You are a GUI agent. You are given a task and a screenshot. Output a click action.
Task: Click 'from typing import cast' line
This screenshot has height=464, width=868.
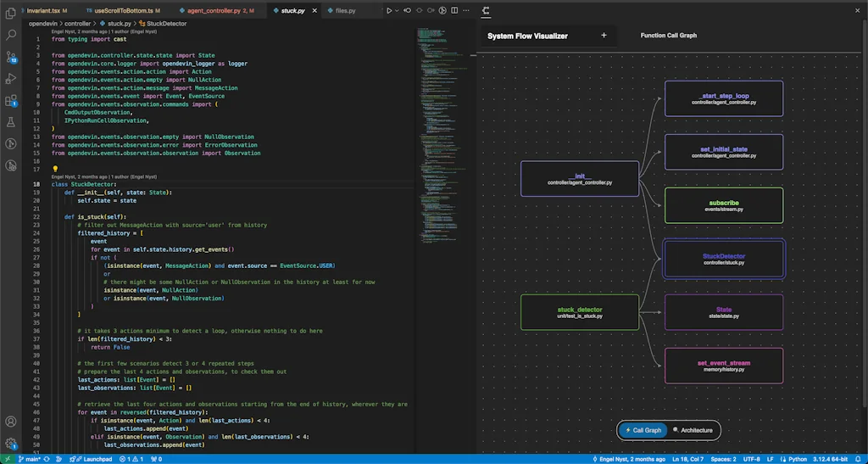[x=89, y=39]
